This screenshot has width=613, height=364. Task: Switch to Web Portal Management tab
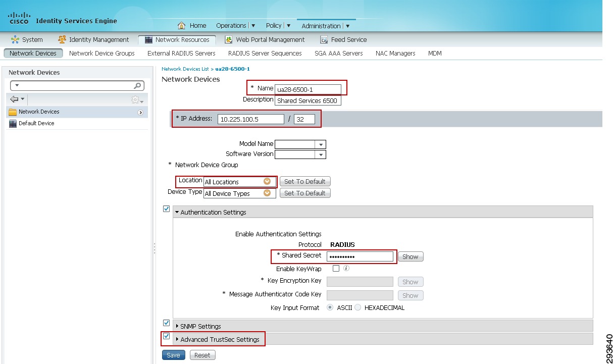265,39
